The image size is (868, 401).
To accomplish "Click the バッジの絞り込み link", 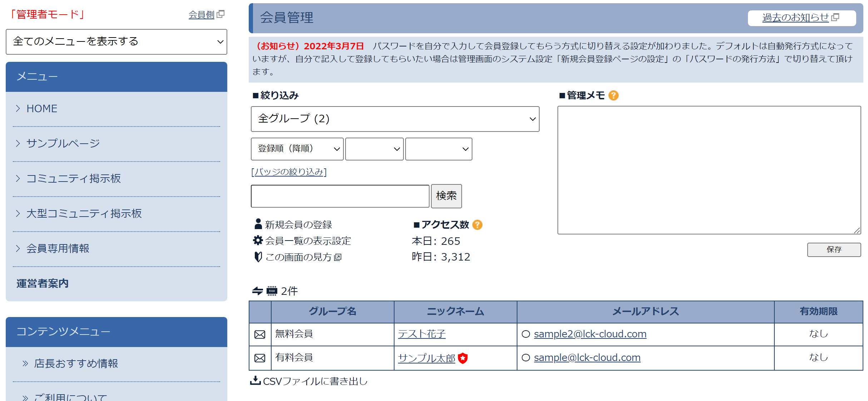I will (289, 172).
